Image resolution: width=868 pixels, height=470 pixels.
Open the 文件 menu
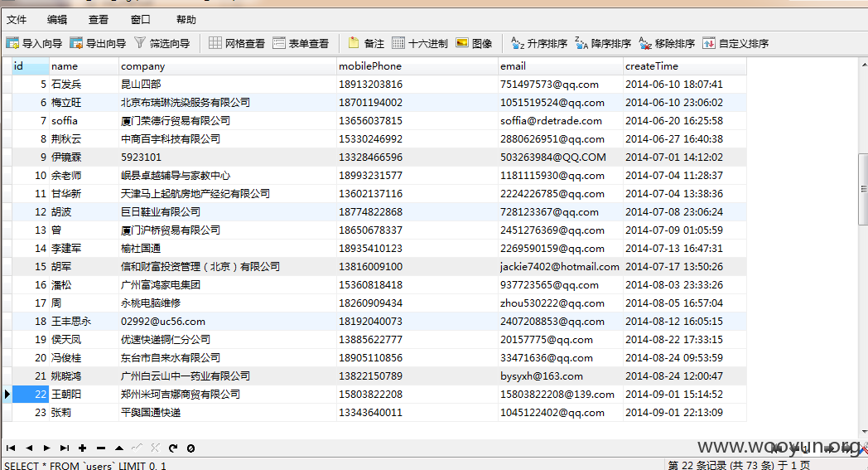(x=17, y=20)
